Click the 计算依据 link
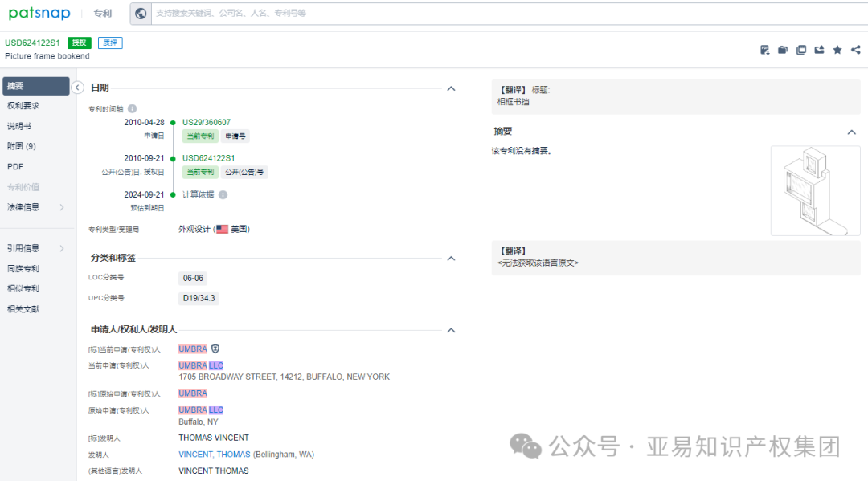The height and width of the screenshot is (481, 868). [x=199, y=194]
